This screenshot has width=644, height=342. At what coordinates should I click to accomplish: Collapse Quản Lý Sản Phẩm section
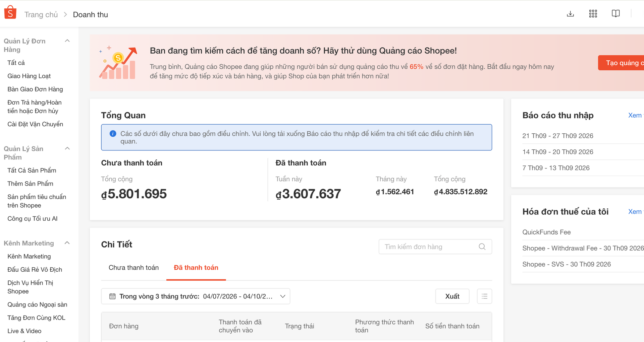(x=67, y=148)
